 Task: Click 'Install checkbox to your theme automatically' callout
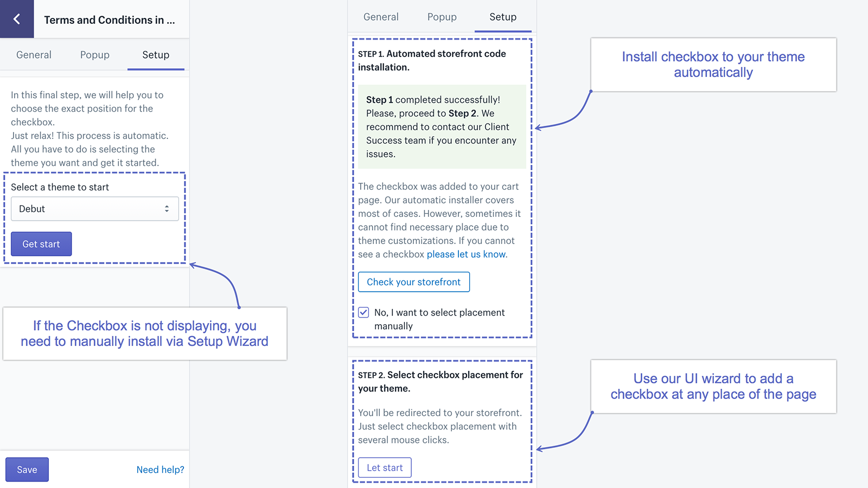click(x=713, y=65)
